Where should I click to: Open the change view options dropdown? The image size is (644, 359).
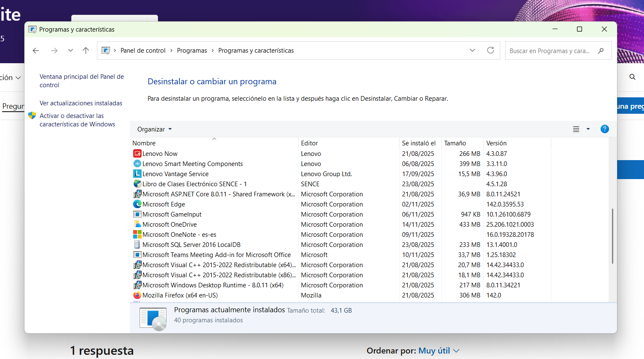click(x=588, y=129)
